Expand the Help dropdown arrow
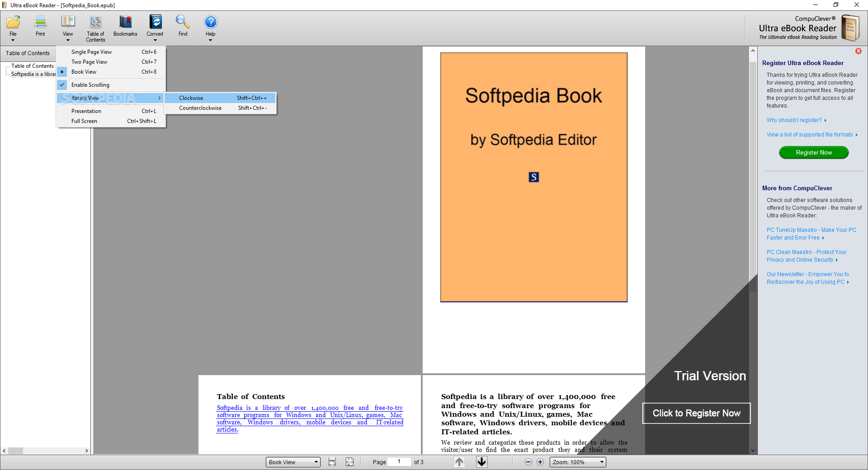Image resolution: width=868 pixels, height=470 pixels. (210, 40)
